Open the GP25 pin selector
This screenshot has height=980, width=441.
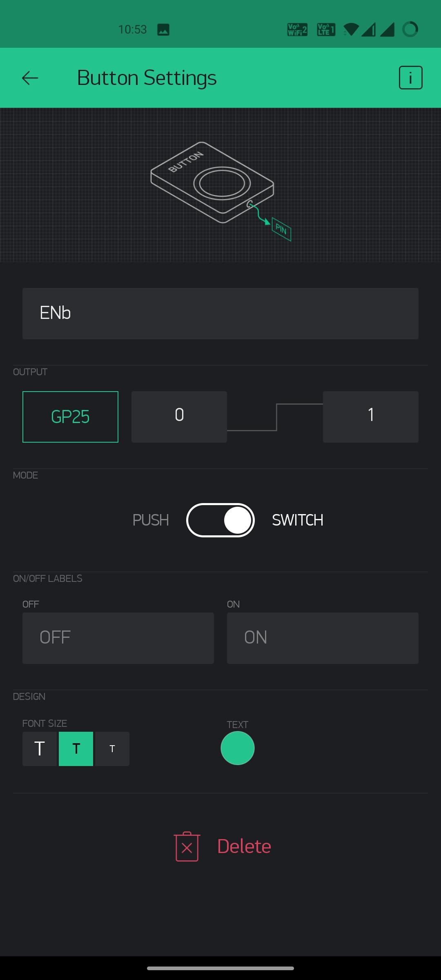click(x=70, y=417)
